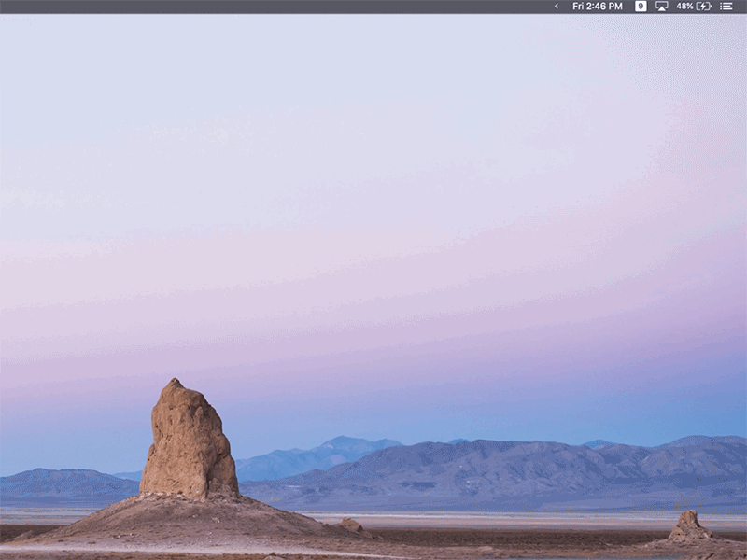Open Notification Center list icon

(726, 7)
